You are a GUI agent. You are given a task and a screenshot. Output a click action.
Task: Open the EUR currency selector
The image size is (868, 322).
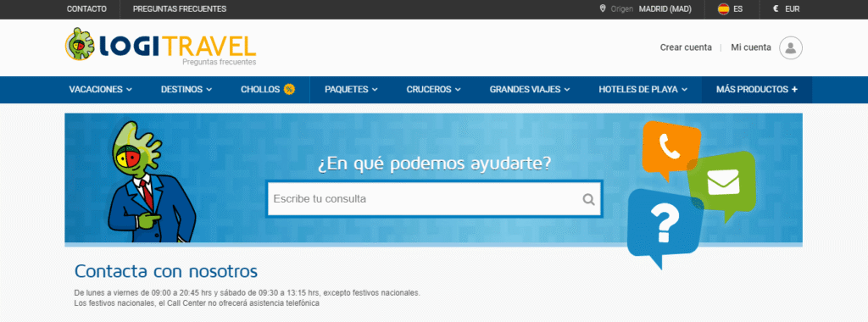pyautogui.click(x=786, y=8)
